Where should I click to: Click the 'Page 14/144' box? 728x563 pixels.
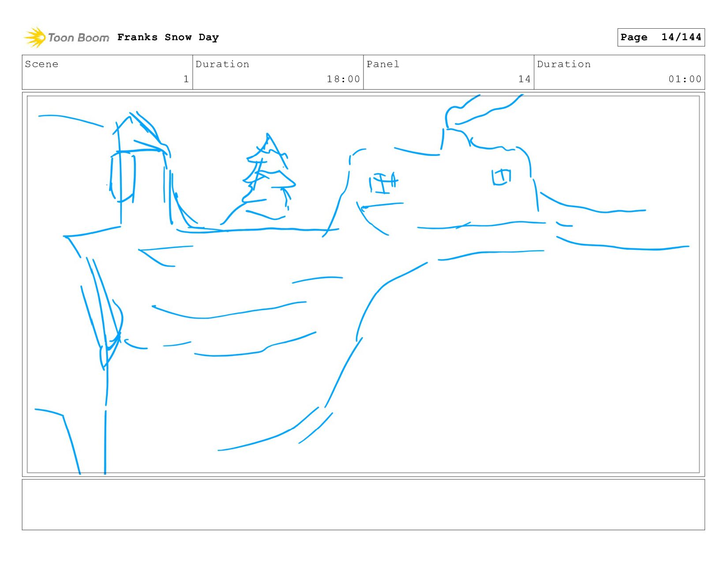[661, 37]
